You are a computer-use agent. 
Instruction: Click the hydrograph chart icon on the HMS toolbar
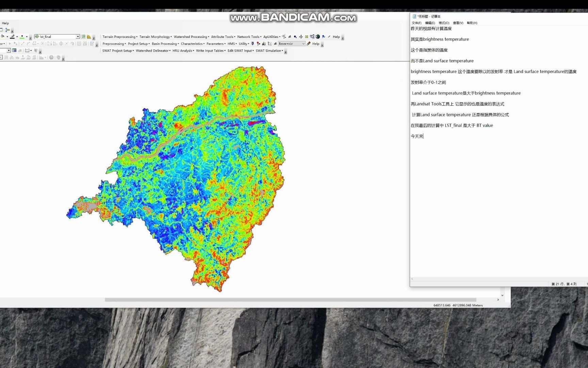tap(270, 44)
